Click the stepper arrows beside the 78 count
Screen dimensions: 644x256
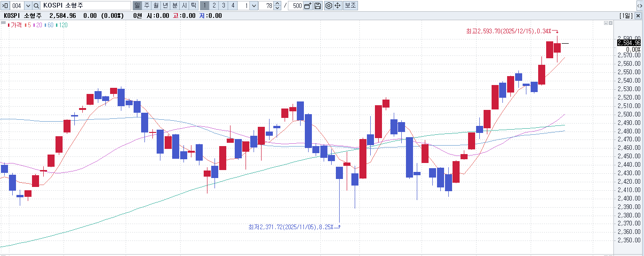point(277,6)
